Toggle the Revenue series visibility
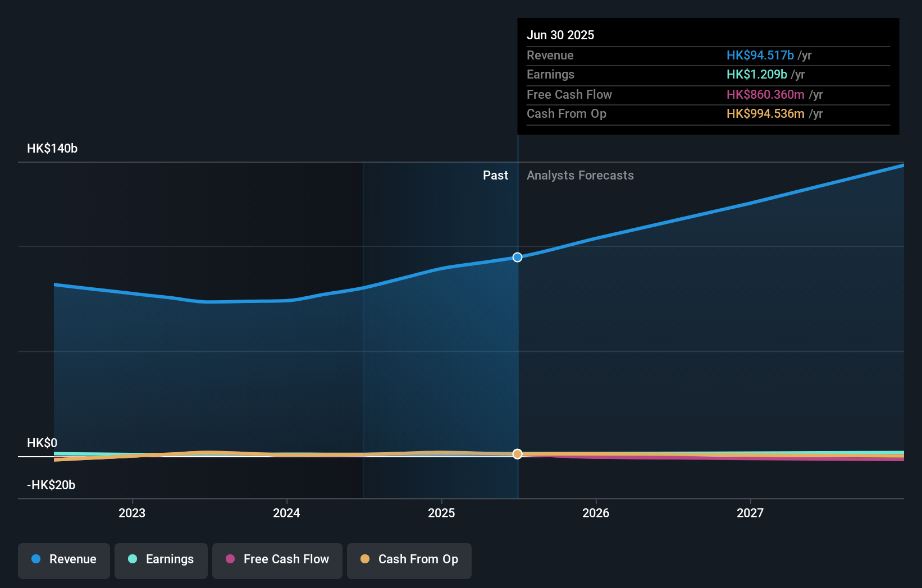This screenshot has width=922, height=588. coord(63,559)
